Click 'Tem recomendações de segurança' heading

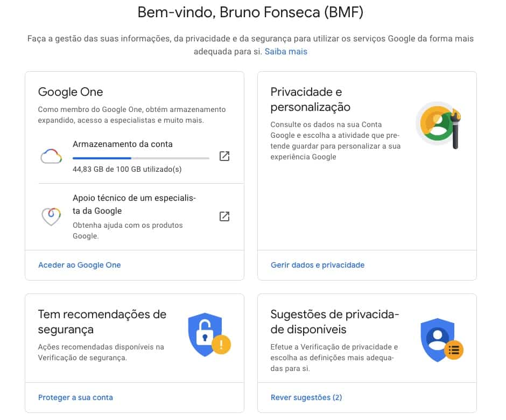tap(102, 321)
